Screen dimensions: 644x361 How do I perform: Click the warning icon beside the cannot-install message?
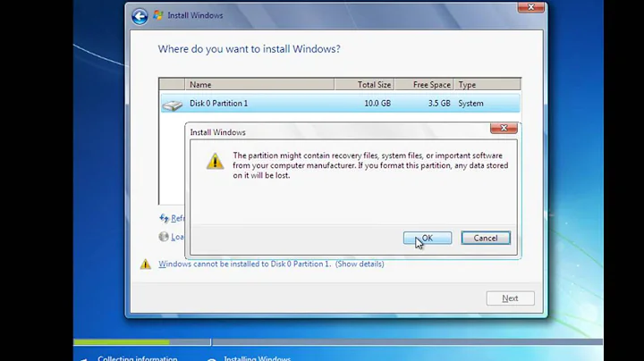[146, 264]
